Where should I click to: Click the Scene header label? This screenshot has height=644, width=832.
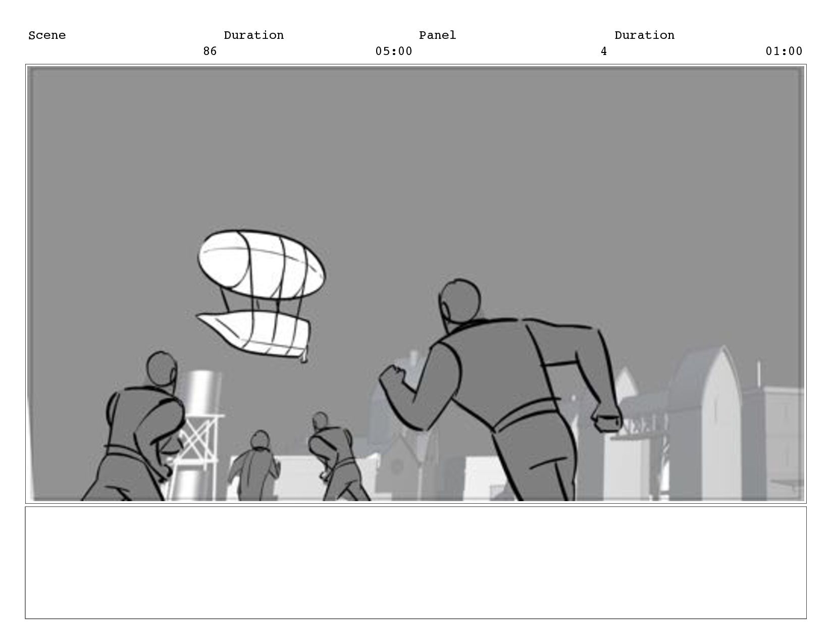[47, 35]
